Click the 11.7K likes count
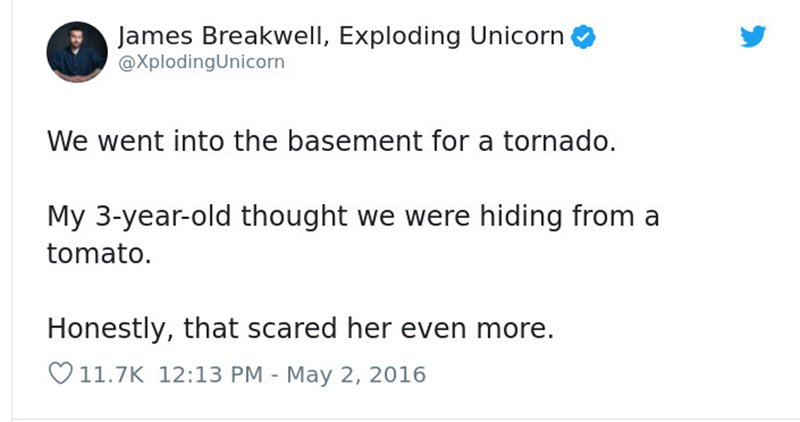Screen dimensions: 800x422 (x=111, y=375)
